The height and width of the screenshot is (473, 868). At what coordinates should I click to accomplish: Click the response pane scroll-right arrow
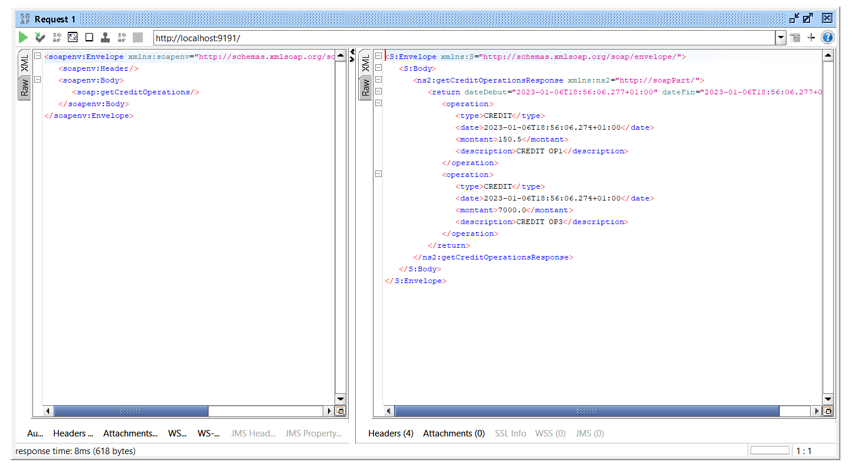(x=817, y=411)
